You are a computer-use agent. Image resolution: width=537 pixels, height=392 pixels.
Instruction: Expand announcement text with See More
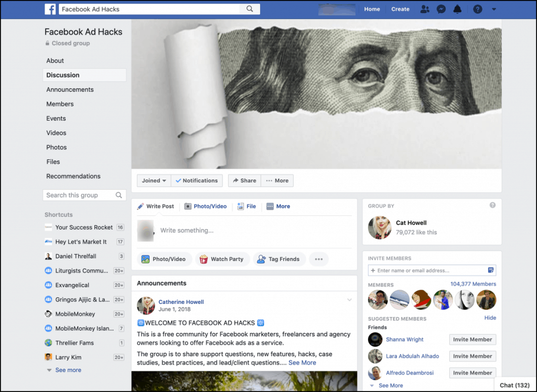click(x=302, y=363)
